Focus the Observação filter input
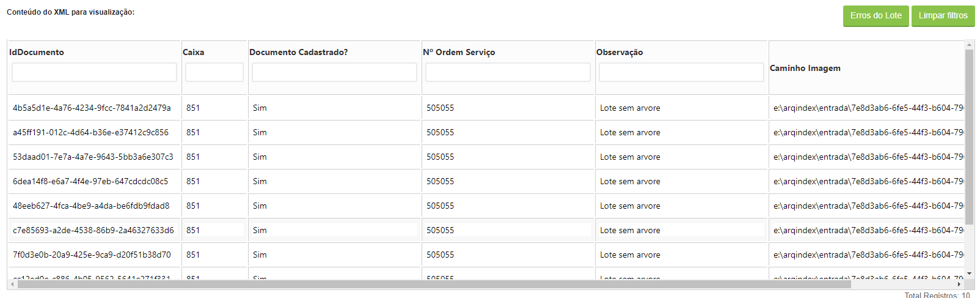The image size is (980, 298). [681, 72]
